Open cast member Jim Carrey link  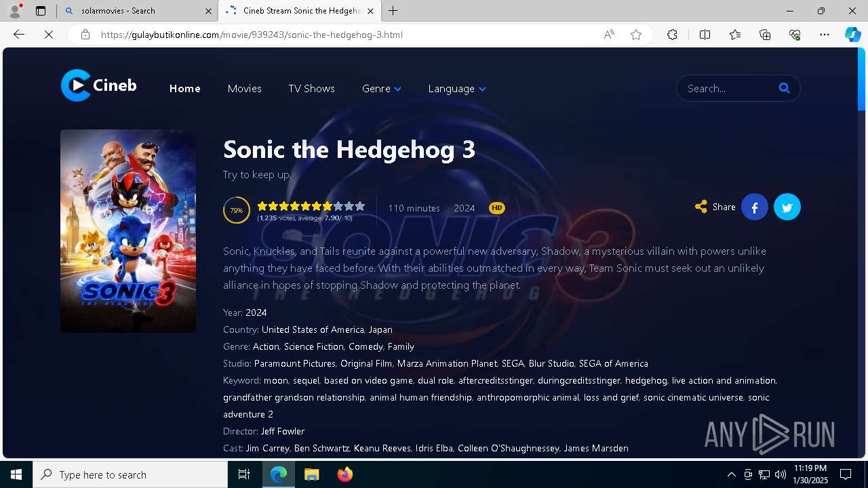pos(267,448)
